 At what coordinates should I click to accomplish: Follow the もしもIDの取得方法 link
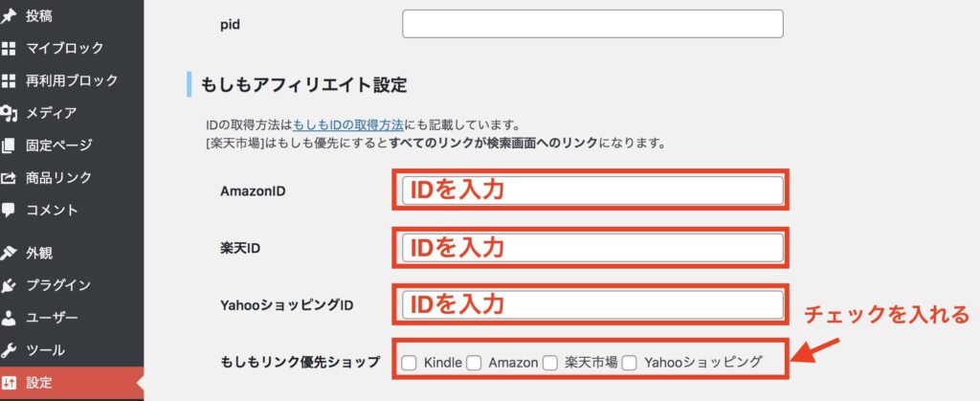348,123
